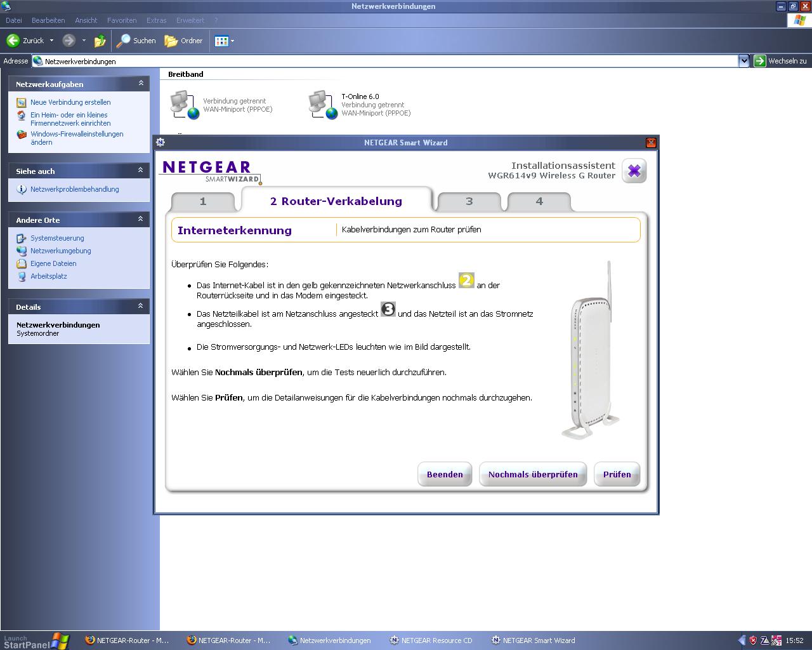Switch to first NETGEAR-Router Firefox taskbar item
This screenshot has height=650, width=812.
tap(127, 640)
